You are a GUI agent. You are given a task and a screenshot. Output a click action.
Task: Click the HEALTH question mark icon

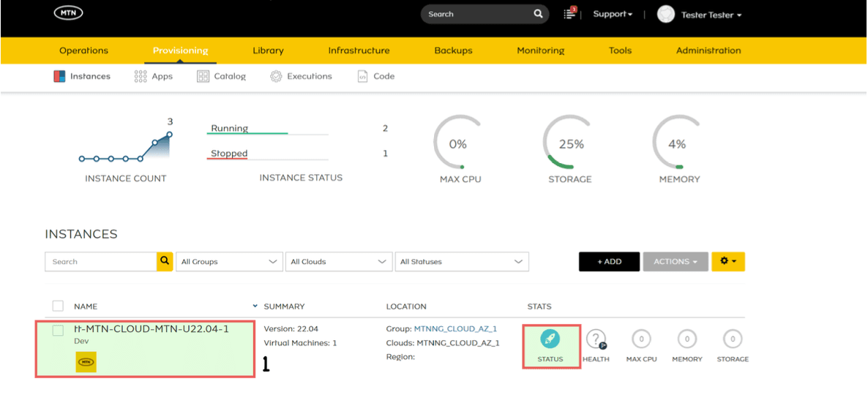tap(596, 339)
